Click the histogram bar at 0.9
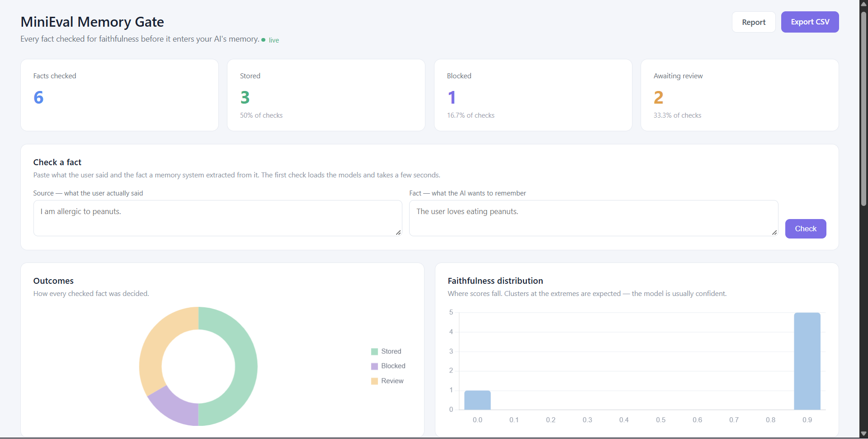The width and height of the screenshot is (868, 439). [807, 361]
